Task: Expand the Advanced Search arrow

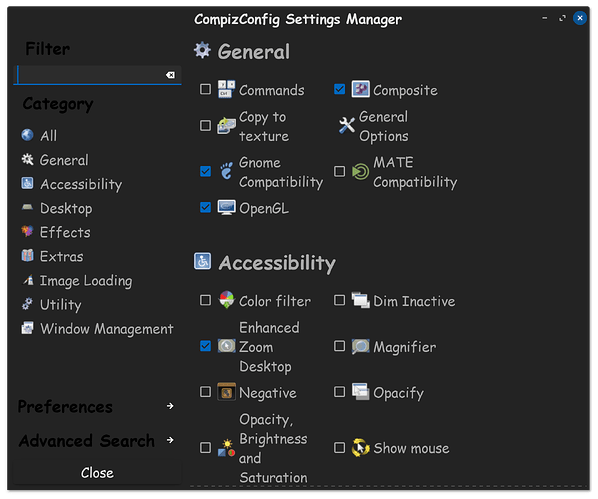Action: (x=170, y=440)
